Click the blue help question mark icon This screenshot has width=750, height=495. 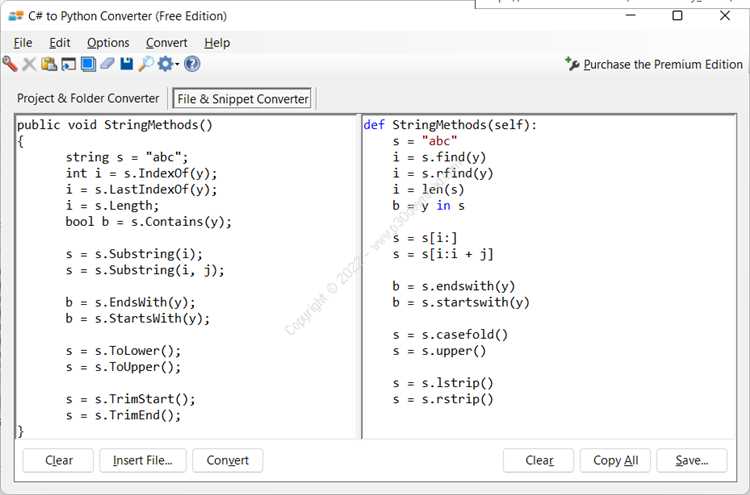tap(192, 64)
